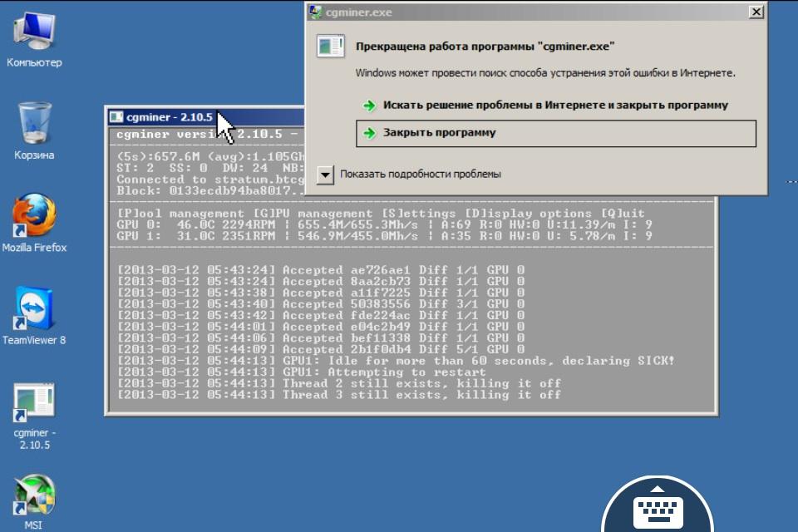Click cgminer.exe error dialog title icon
This screenshot has height=532, width=798.
pyautogui.click(x=315, y=12)
